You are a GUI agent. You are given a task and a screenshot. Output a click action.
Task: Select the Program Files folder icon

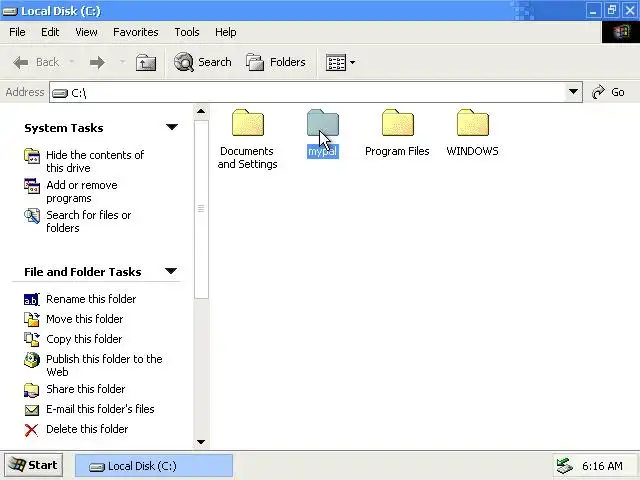398,122
